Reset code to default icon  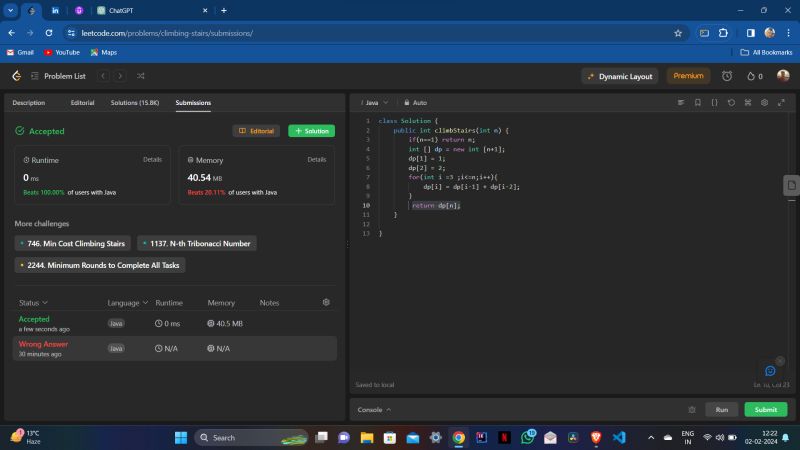[731, 102]
